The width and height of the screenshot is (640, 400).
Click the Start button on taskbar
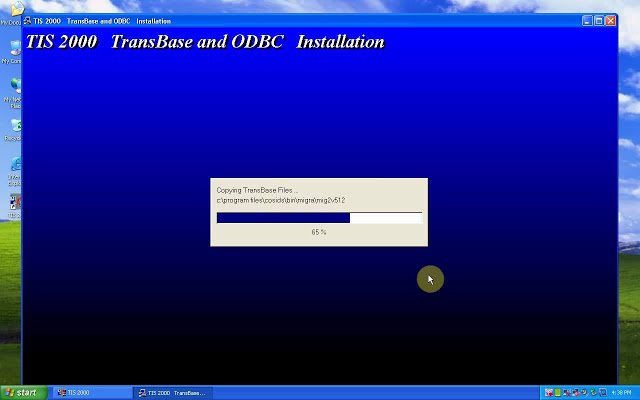pos(24,393)
